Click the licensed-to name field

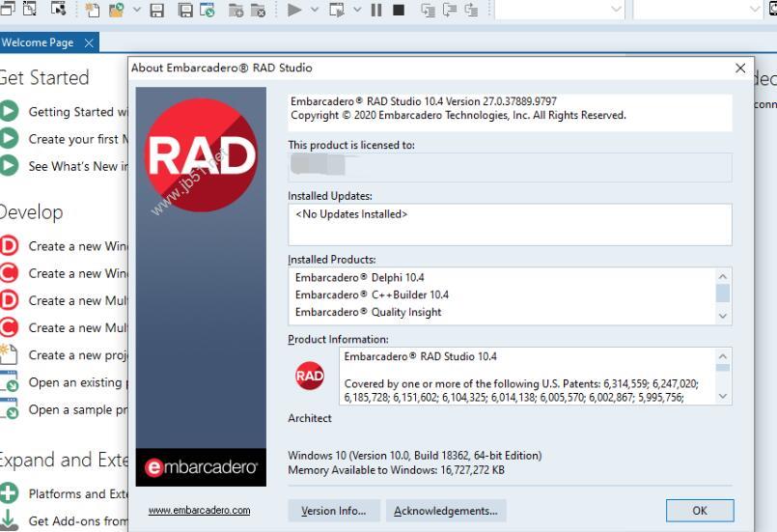tap(510, 167)
